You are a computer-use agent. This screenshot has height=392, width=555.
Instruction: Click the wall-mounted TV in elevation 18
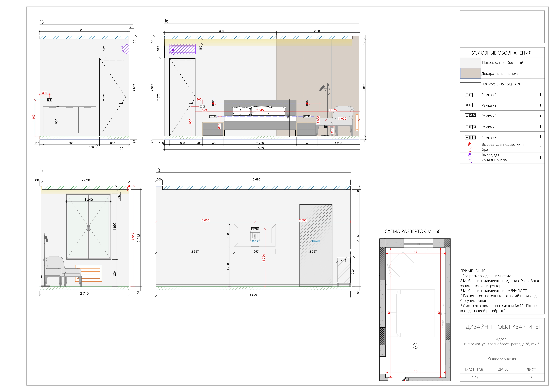pos(255,236)
